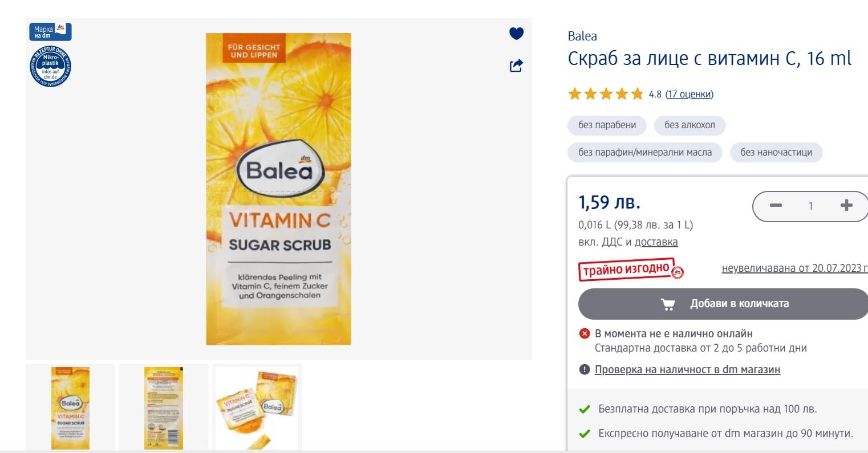
Task: Select the opened sachets thumbnail
Action: pos(257,408)
